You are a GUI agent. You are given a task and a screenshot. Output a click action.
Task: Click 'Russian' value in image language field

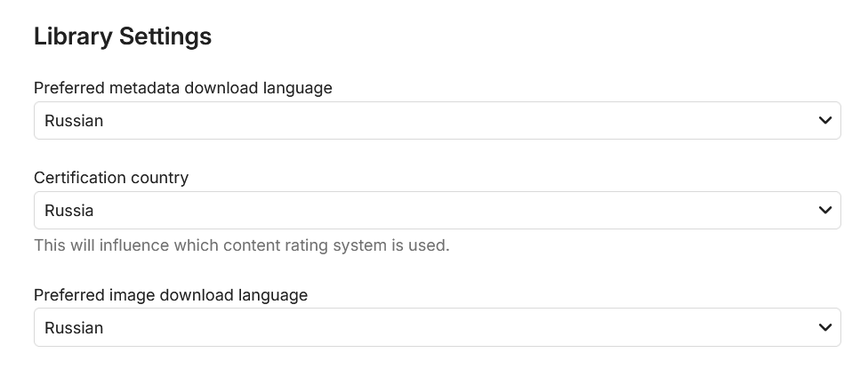point(74,328)
